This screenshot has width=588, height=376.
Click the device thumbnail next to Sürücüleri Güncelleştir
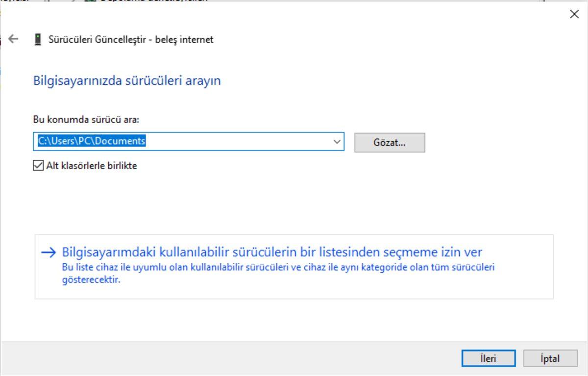click(x=36, y=39)
